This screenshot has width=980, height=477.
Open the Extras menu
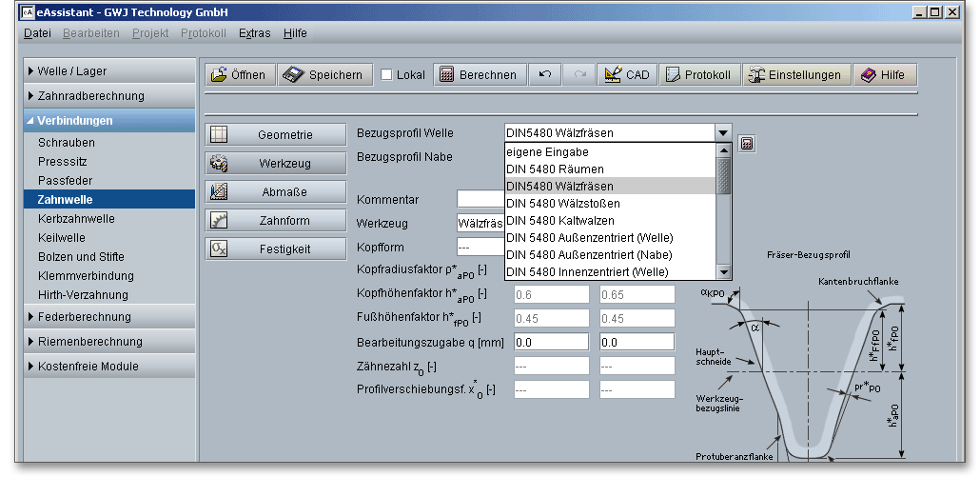(254, 33)
